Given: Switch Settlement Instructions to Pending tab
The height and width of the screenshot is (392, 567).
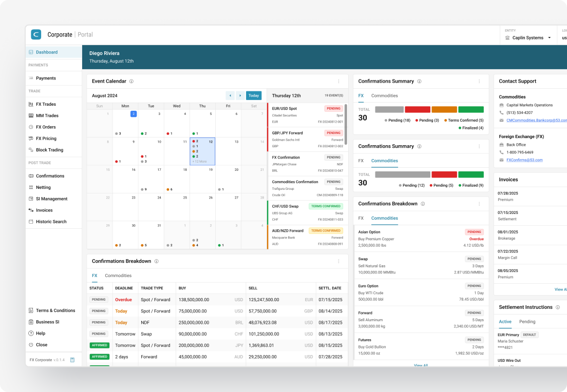Looking at the screenshot, I should coord(527,322).
